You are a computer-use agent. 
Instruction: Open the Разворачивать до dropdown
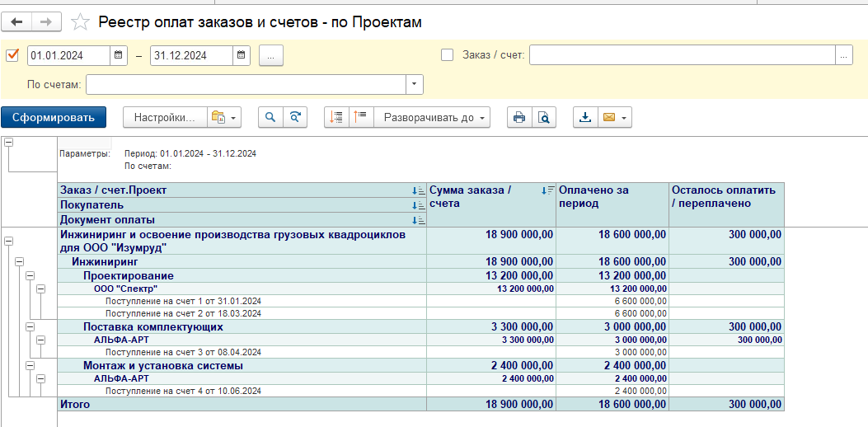pyautogui.click(x=432, y=118)
